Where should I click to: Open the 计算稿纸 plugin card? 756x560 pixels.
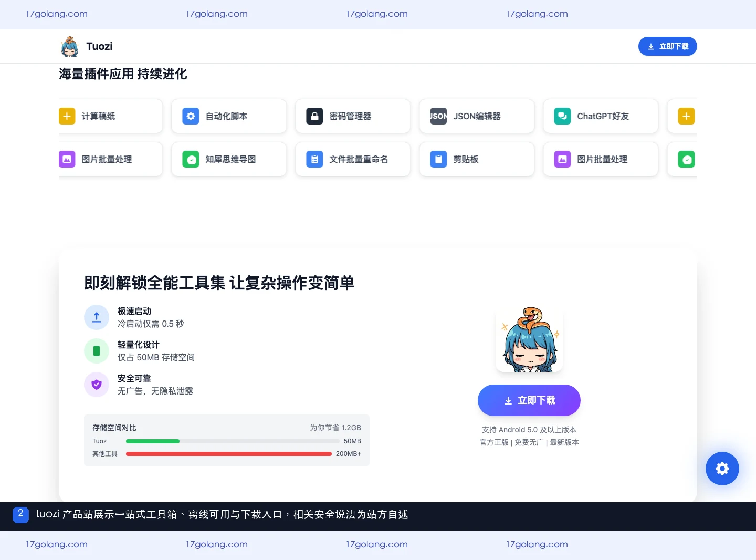(x=110, y=116)
